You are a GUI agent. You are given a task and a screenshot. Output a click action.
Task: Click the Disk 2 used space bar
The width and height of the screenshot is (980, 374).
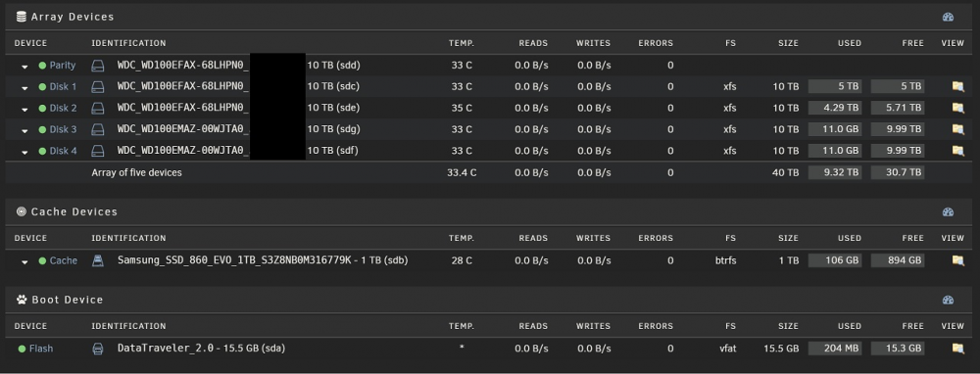point(835,108)
